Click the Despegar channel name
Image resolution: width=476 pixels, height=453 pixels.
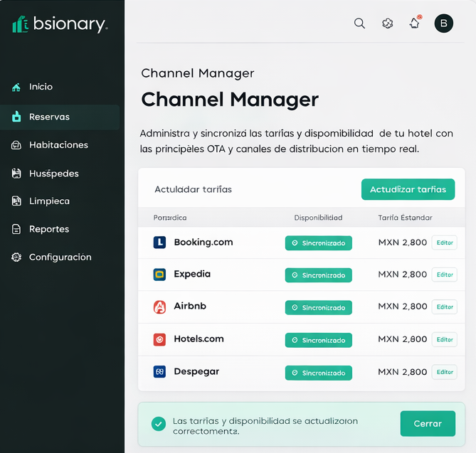click(196, 372)
